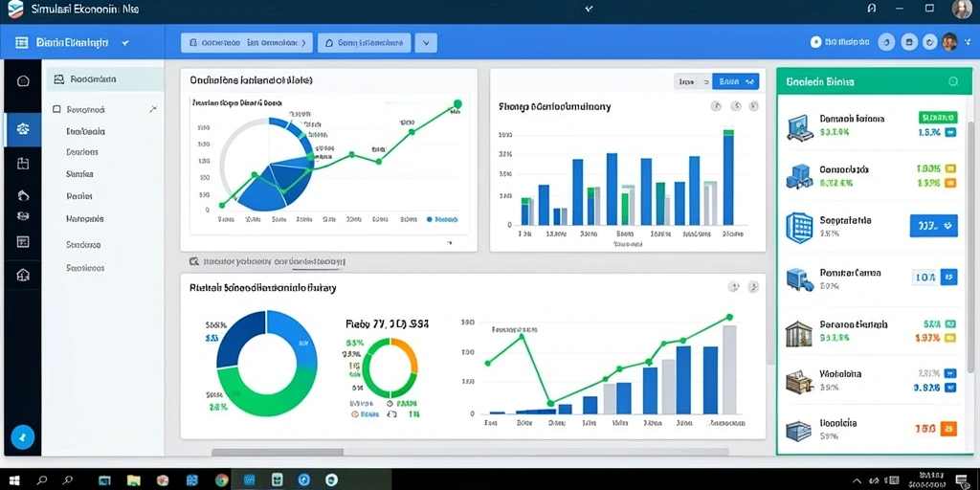
Task: Click the second round icon in the bottom card header
Action: point(754,287)
